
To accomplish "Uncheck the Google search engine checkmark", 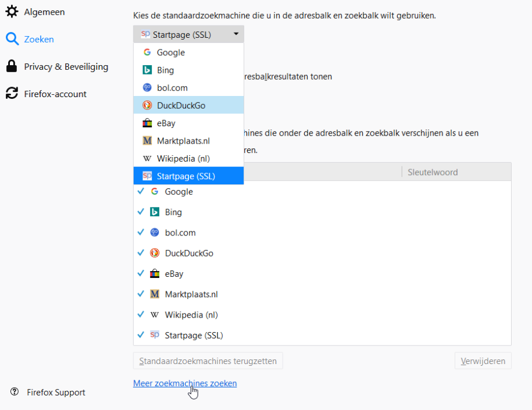I will click(x=141, y=191).
